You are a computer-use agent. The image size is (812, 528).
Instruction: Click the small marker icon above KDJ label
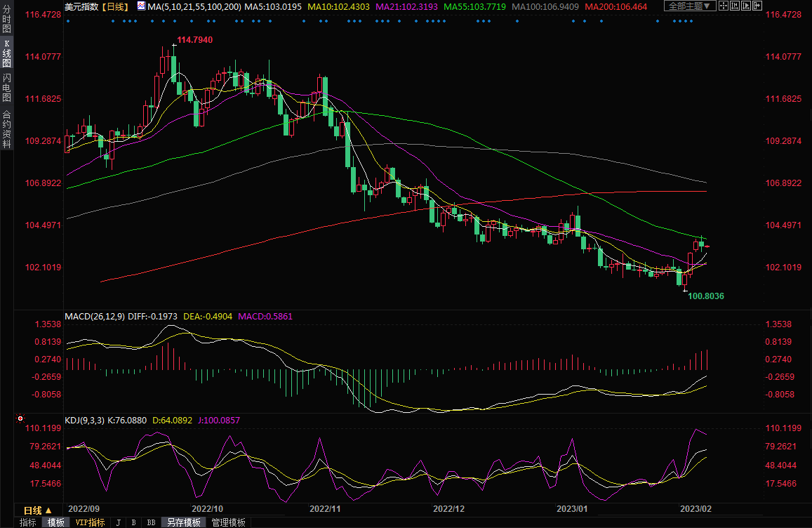pyautogui.click(x=19, y=419)
